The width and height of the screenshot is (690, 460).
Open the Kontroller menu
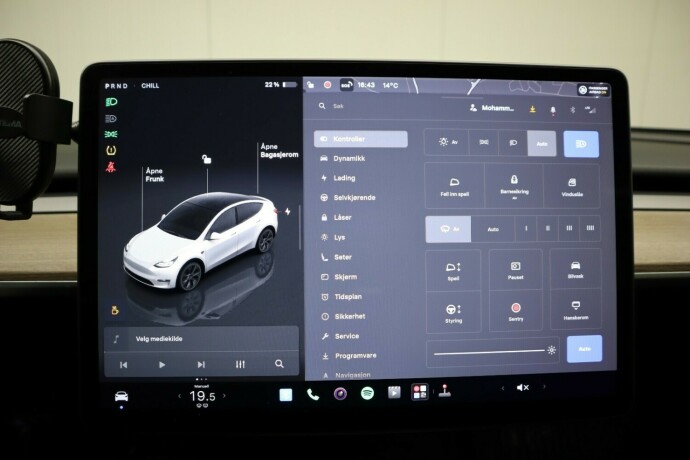(360, 139)
